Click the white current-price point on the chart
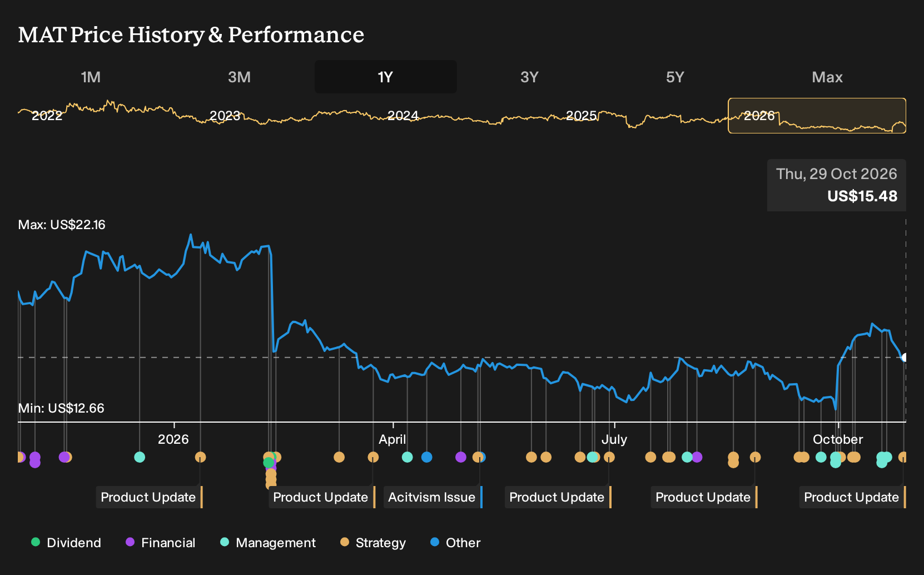The width and height of the screenshot is (924, 575). (905, 358)
